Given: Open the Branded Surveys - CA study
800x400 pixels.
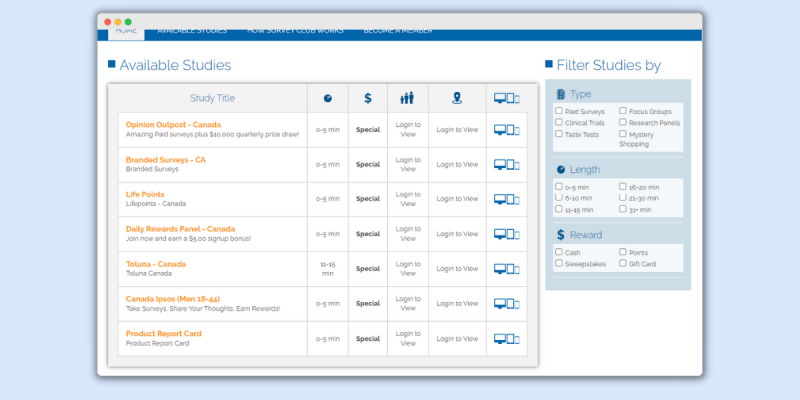Looking at the screenshot, I should pos(166,160).
